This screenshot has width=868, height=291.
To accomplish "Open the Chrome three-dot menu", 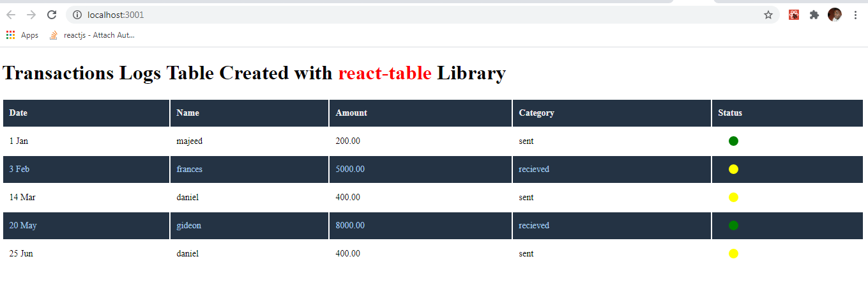I will (x=855, y=15).
